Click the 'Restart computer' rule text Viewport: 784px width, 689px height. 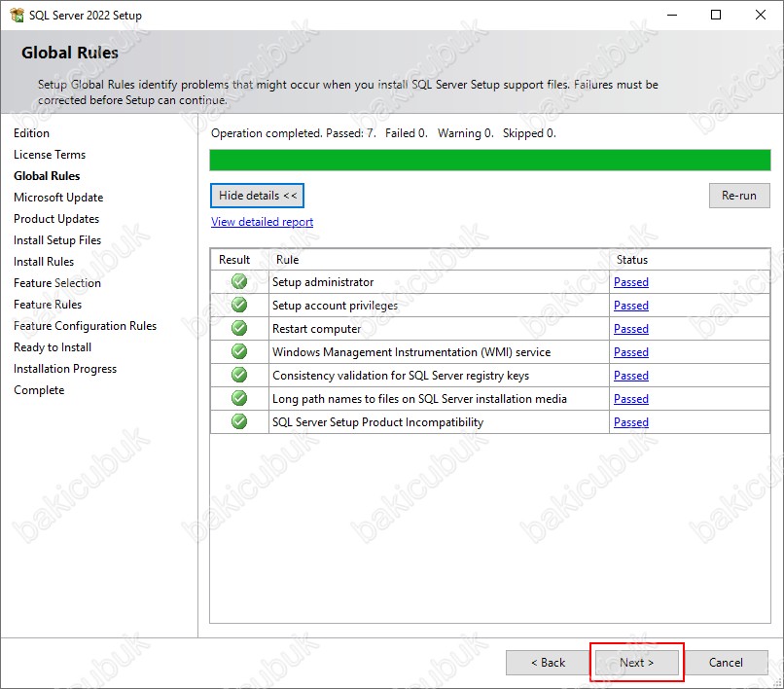316,329
